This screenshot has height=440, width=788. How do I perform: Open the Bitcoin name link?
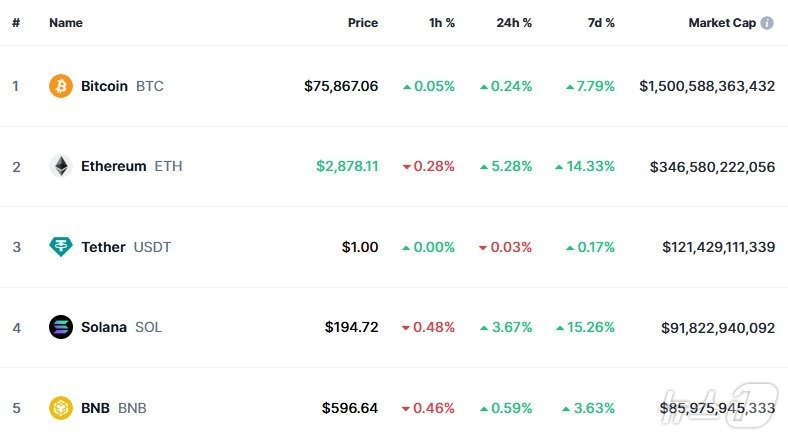coord(104,86)
